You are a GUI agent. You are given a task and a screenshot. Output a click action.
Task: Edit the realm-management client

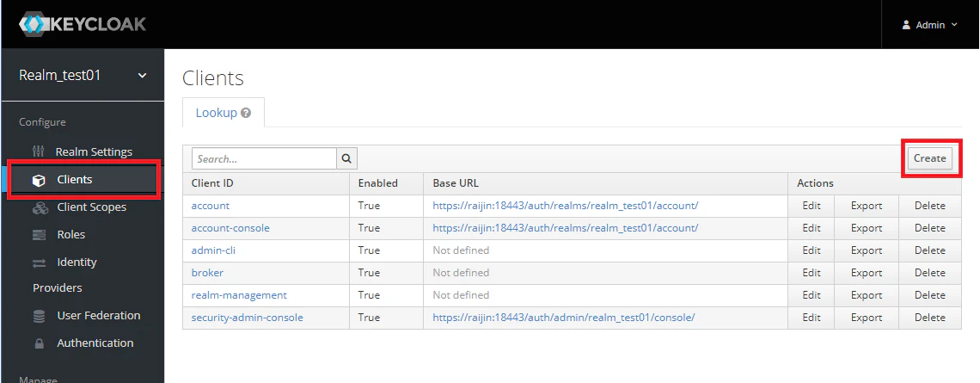[812, 294]
